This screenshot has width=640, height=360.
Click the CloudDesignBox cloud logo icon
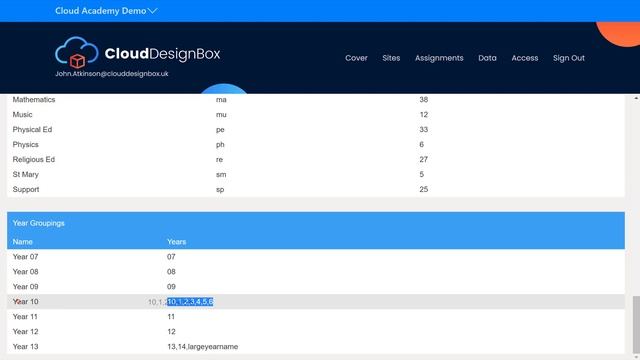[x=77, y=53]
